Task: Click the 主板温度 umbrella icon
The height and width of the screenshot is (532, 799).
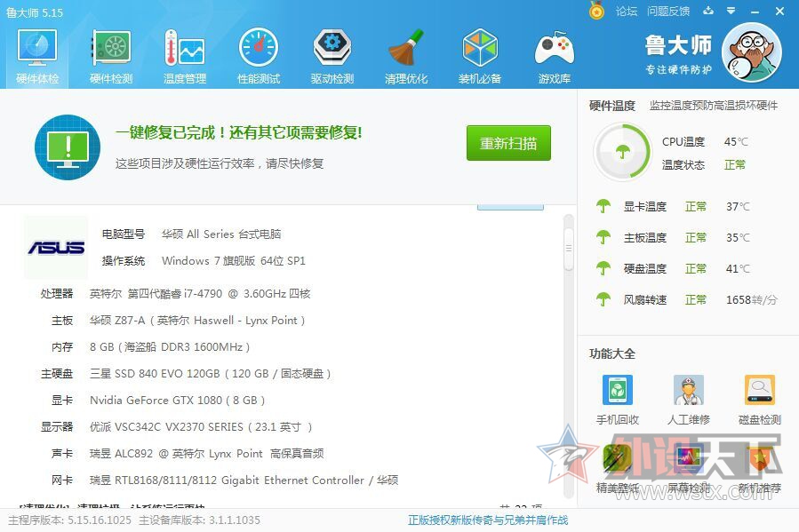Action: click(x=603, y=237)
